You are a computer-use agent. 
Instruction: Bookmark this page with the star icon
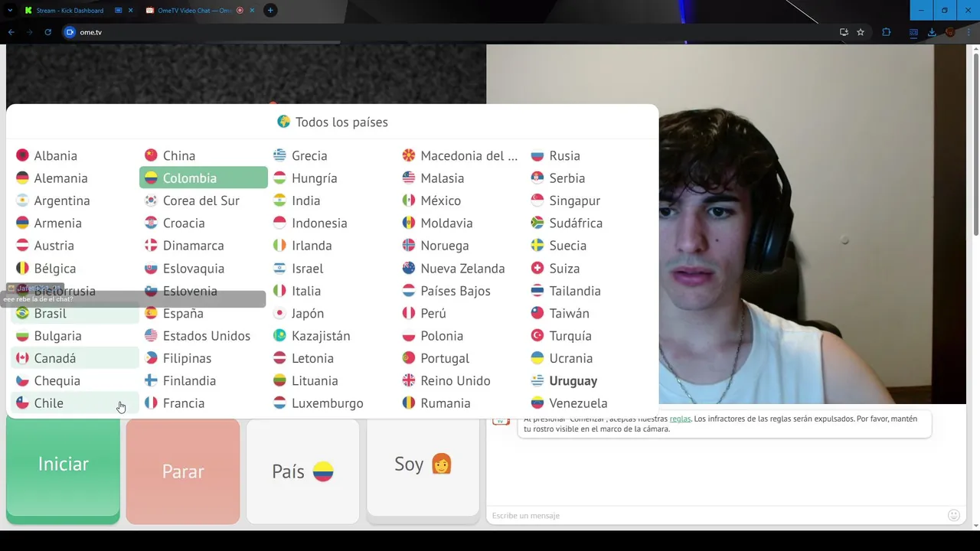[861, 32]
